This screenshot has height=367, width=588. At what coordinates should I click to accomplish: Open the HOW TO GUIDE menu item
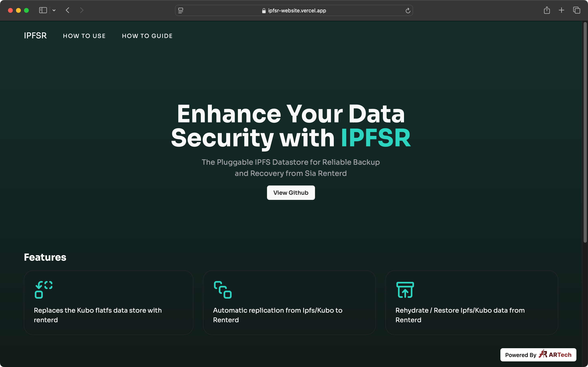click(x=147, y=36)
